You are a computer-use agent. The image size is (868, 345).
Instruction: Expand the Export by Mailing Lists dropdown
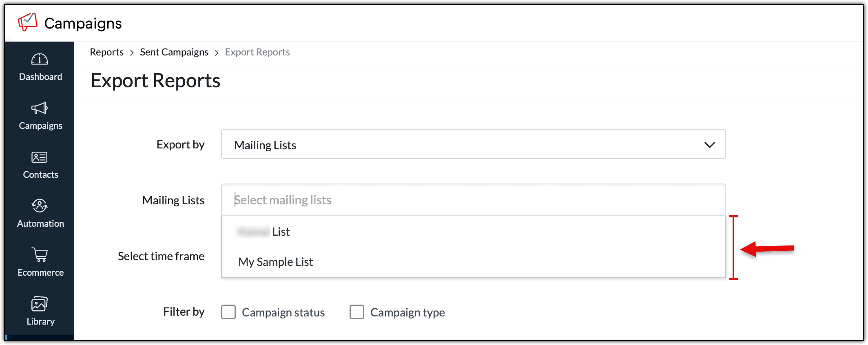tap(473, 144)
